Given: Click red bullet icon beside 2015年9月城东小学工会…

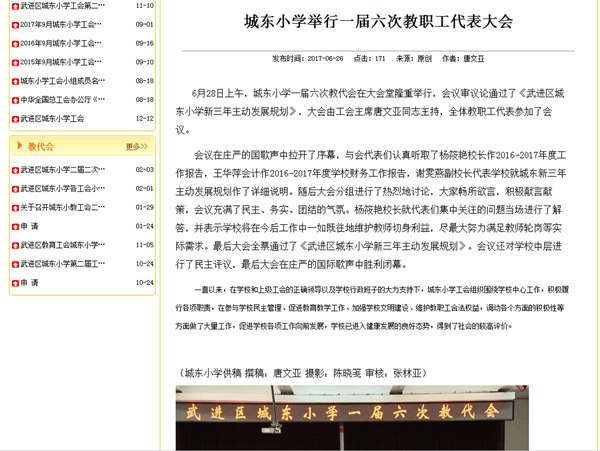Looking at the screenshot, I should pos(15,63).
